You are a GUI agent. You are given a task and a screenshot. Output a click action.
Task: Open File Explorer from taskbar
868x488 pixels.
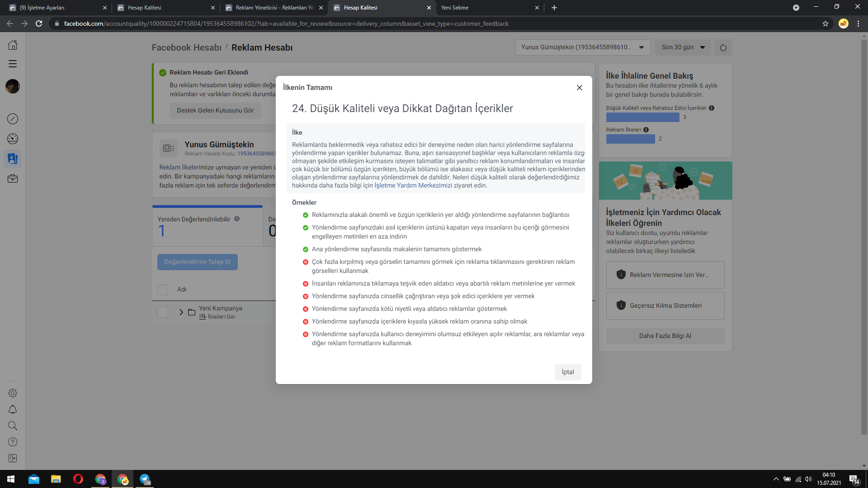coord(56,479)
